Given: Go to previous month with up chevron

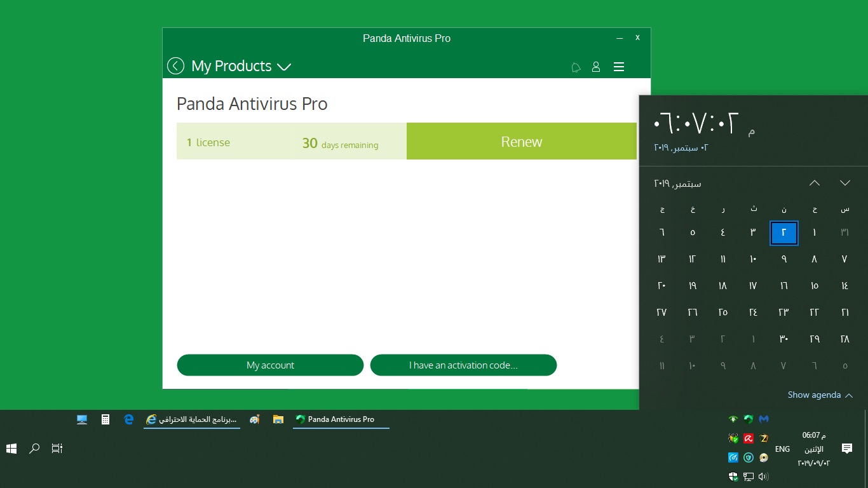Looking at the screenshot, I should click(x=815, y=183).
